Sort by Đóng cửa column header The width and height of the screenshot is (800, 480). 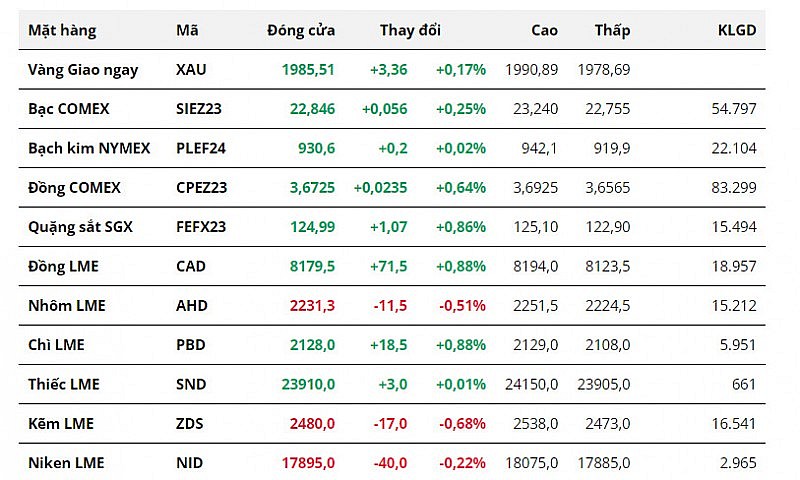coord(301,30)
